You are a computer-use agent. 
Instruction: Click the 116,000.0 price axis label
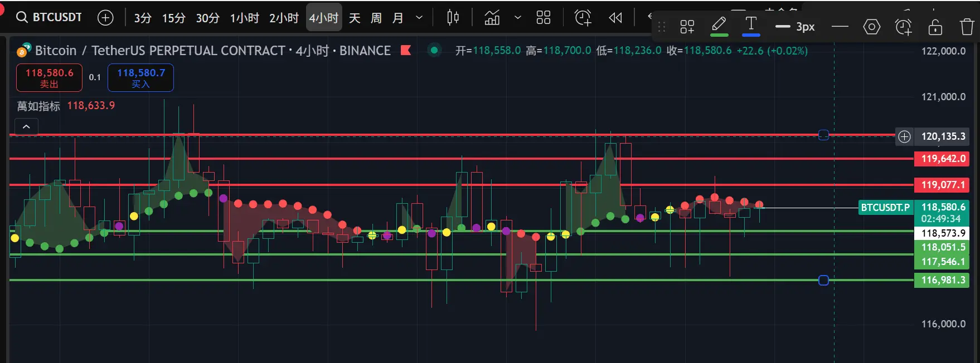pos(943,324)
